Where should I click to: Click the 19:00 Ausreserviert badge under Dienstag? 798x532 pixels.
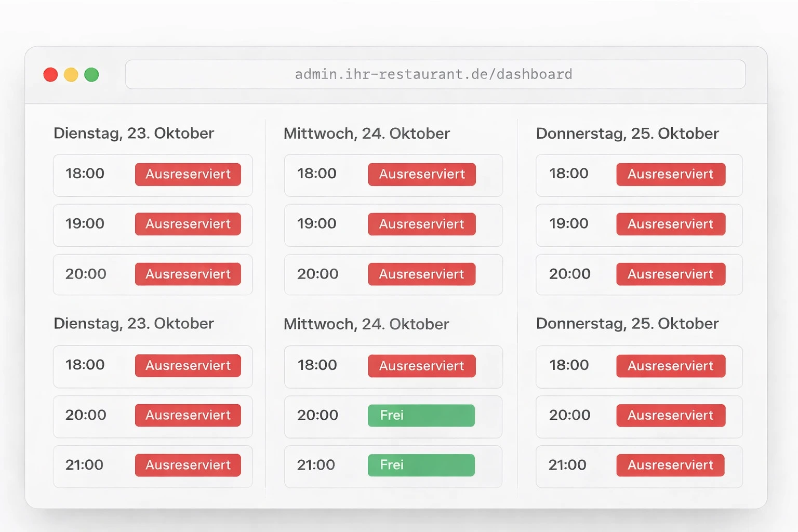[188, 224]
